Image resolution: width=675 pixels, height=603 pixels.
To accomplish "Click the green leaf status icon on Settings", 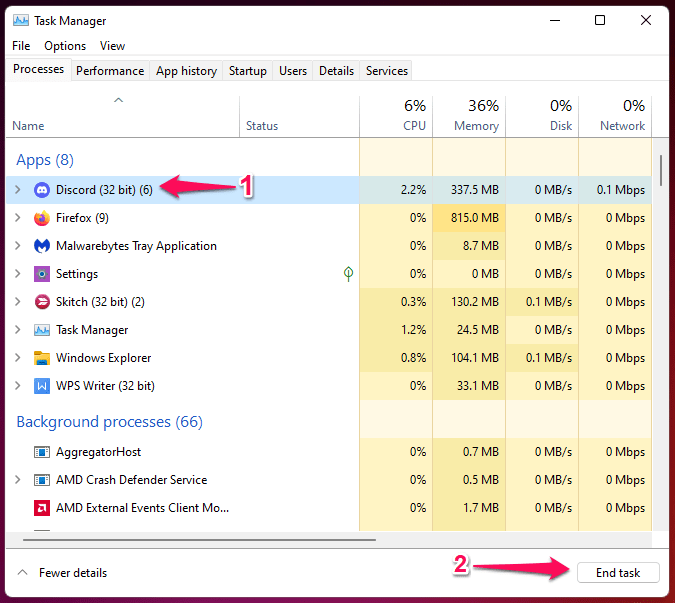I will click(348, 274).
